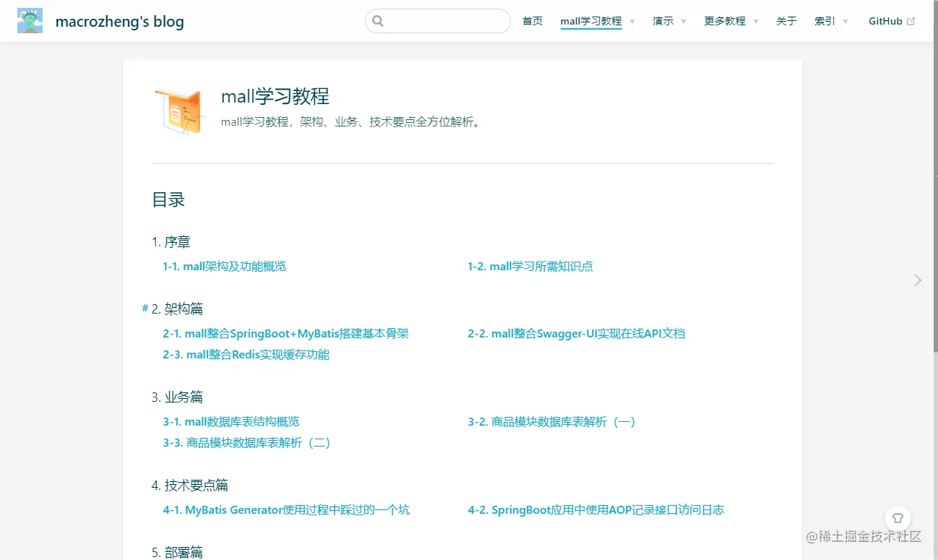Open the 更多教程 nav menu

pos(725,21)
